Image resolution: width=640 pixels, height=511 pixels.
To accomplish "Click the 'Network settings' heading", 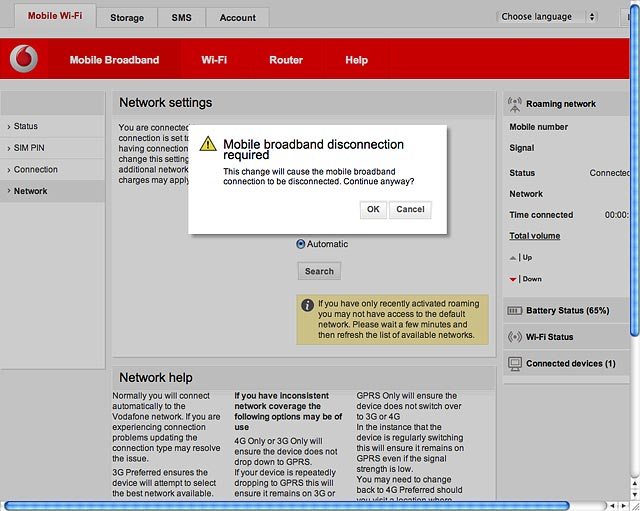I will click(166, 102).
